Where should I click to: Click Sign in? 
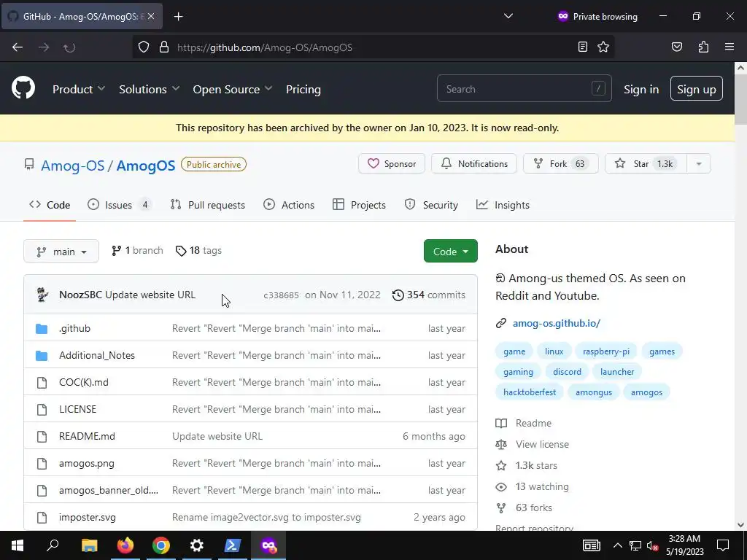[641, 89]
